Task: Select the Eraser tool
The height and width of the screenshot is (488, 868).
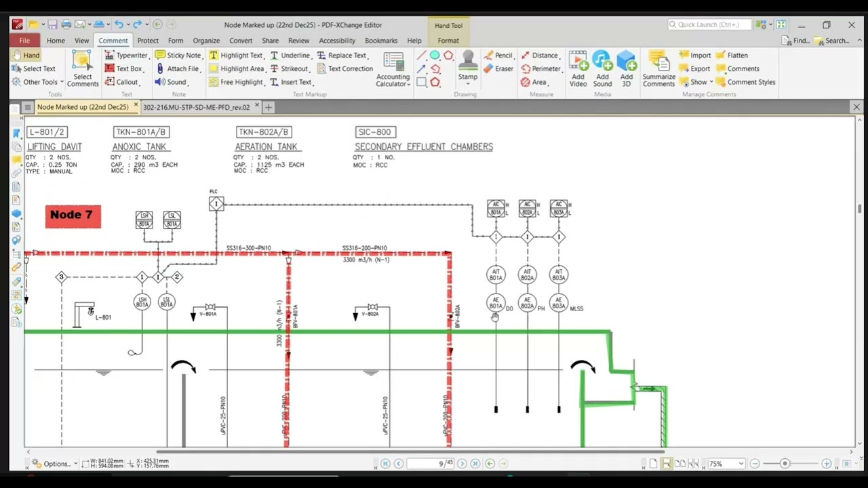Action: [498, 68]
